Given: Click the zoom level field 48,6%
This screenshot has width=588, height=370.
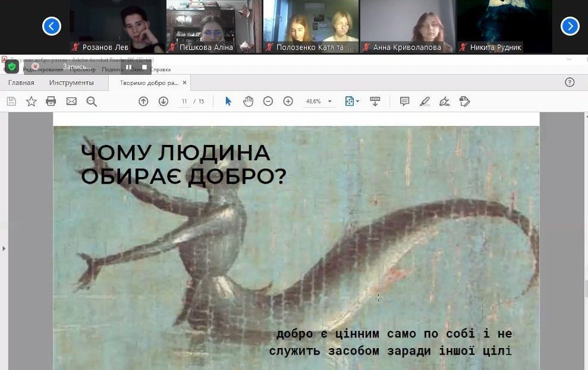Looking at the screenshot, I should coord(313,102).
